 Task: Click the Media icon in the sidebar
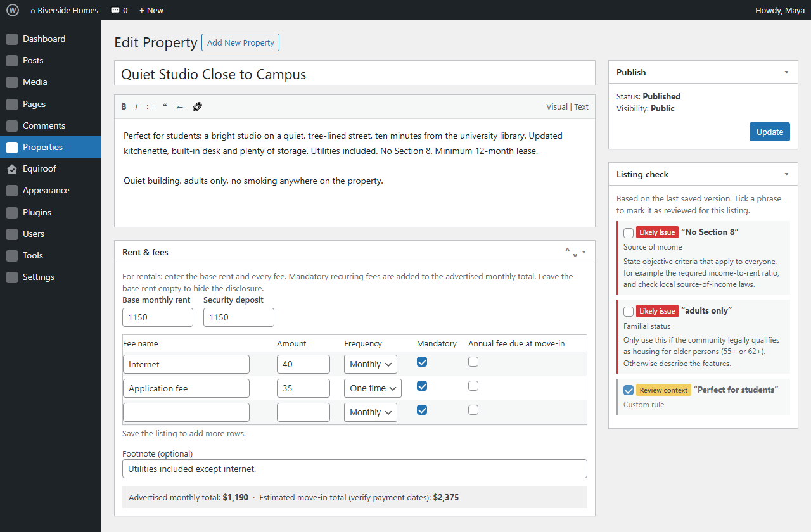[12, 82]
